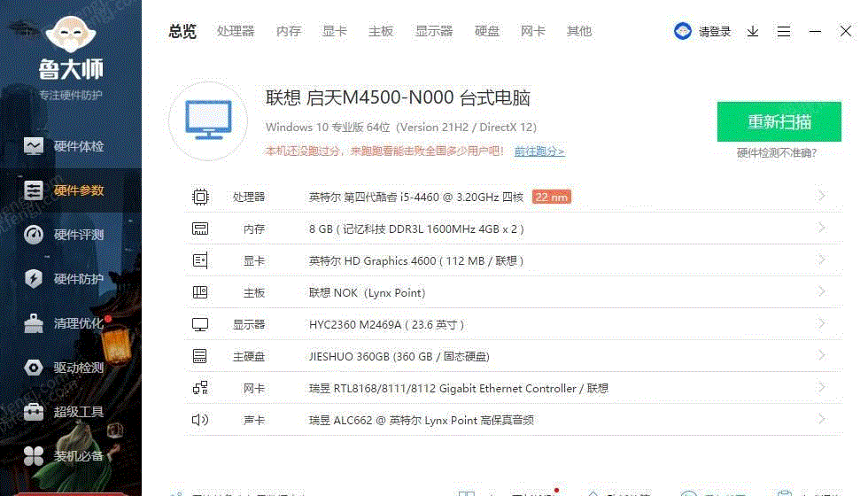Expand the 显示器 row chevron
The width and height of the screenshot is (868, 496).
coord(822,323)
